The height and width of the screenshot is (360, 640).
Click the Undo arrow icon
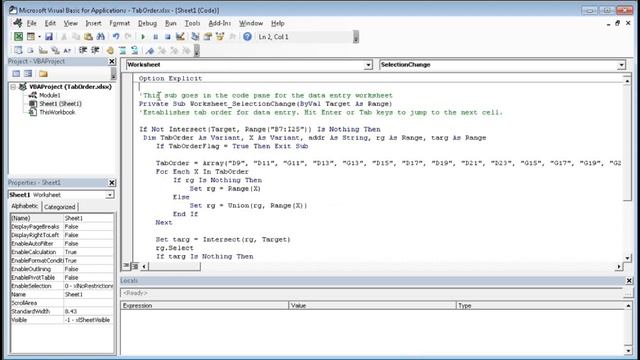tap(116, 37)
